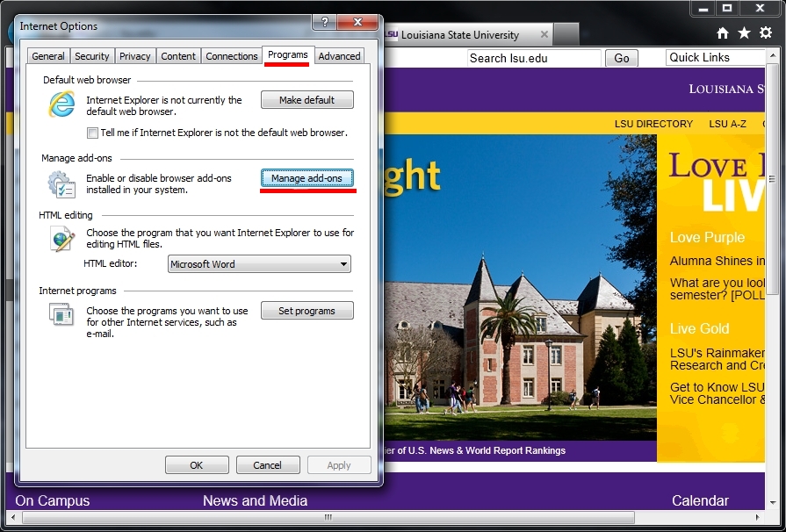Open 'LSU's Rainmaker' article link

(x=717, y=359)
